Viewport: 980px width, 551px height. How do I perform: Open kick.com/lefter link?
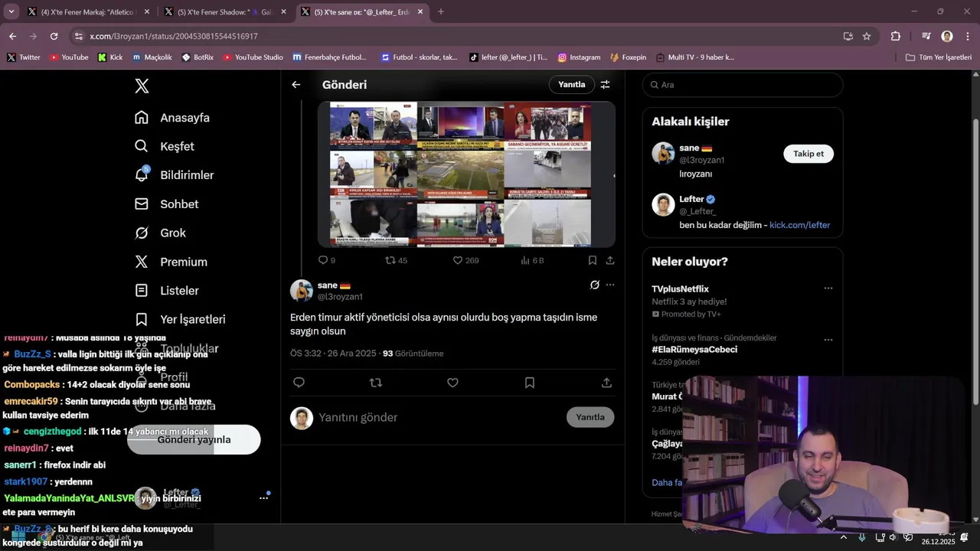tap(799, 225)
